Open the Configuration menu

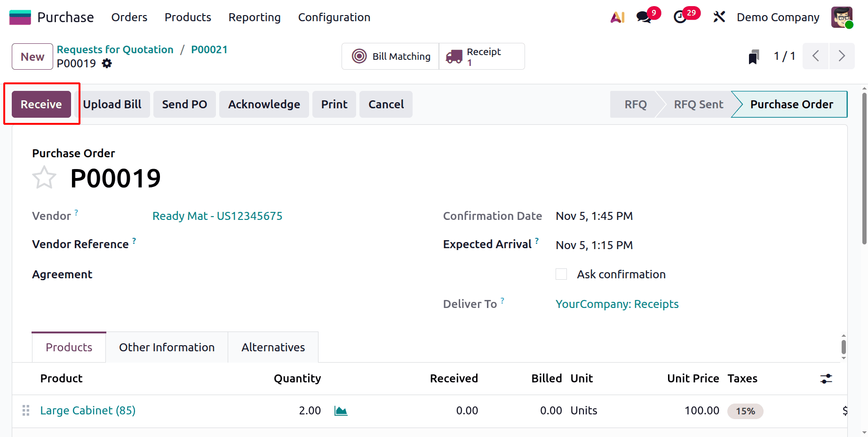pyautogui.click(x=334, y=17)
